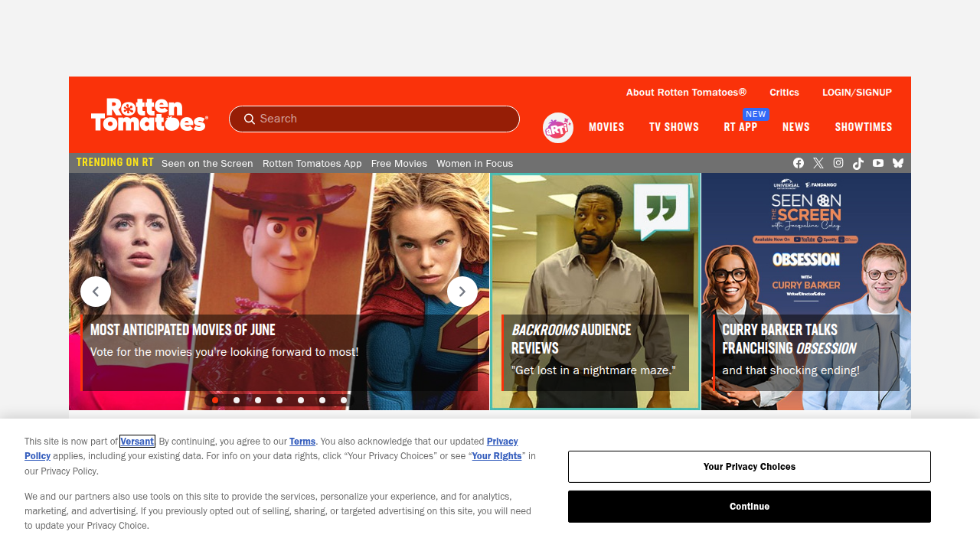Open the Bluesky butterfly icon
980x551 pixels.
click(x=898, y=163)
